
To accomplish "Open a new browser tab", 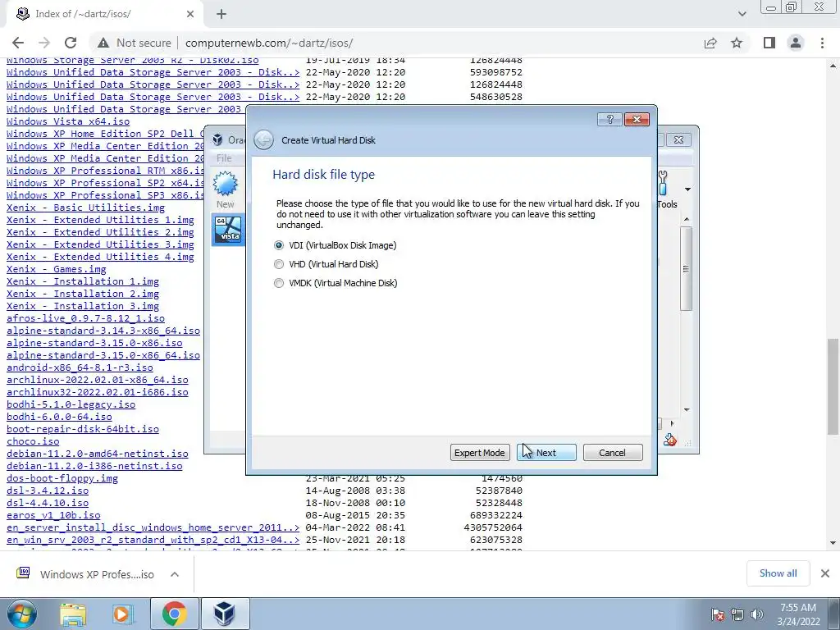I will (221, 14).
